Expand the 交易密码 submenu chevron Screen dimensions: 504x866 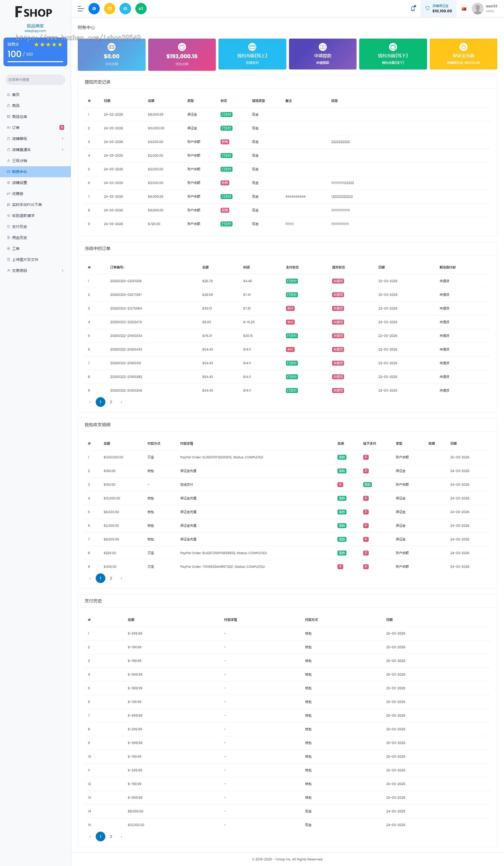[63, 271]
